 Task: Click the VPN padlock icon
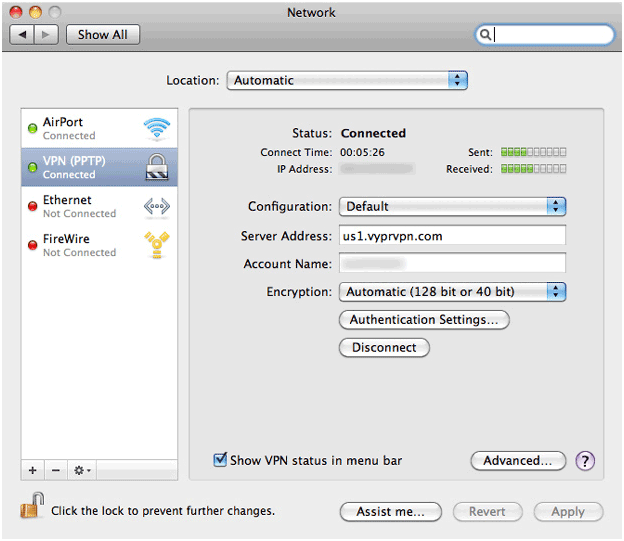point(157,167)
